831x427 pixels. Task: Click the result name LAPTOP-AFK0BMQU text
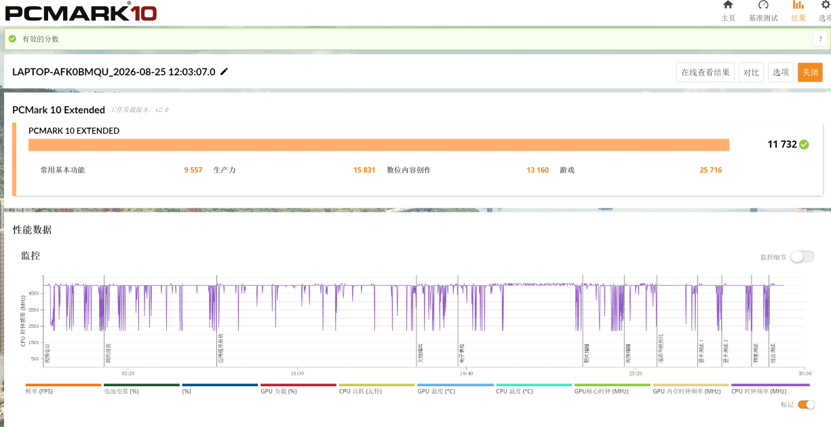(x=114, y=72)
